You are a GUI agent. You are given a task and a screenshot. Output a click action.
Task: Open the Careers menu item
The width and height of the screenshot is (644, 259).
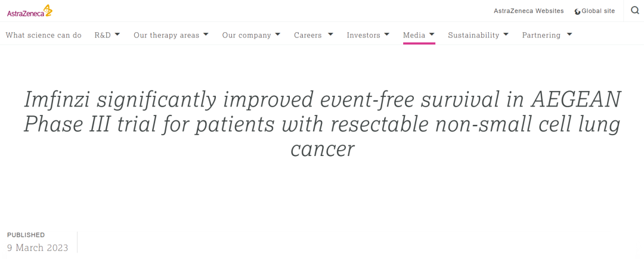(x=308, y=35)
